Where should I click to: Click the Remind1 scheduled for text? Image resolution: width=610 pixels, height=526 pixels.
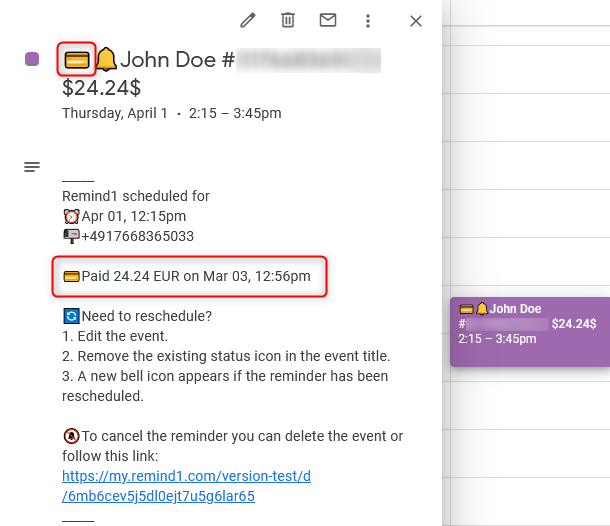pyautogui.click(x=136, y=196)
